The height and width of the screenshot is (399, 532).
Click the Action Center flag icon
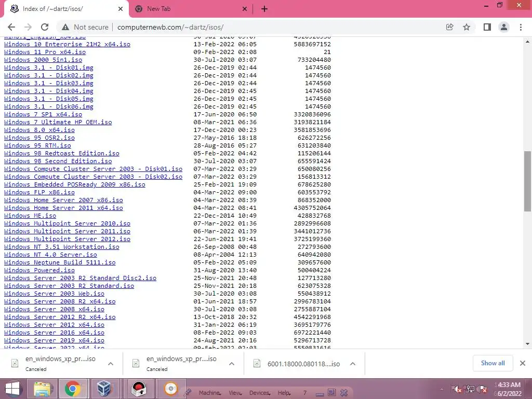pyautogui.click(x=483, y=389)
